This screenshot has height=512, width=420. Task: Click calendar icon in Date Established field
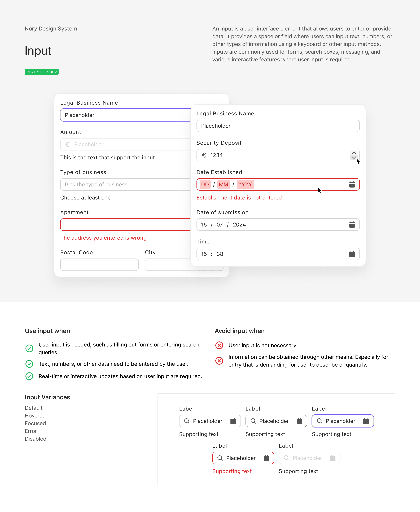(x=352, y=185)
